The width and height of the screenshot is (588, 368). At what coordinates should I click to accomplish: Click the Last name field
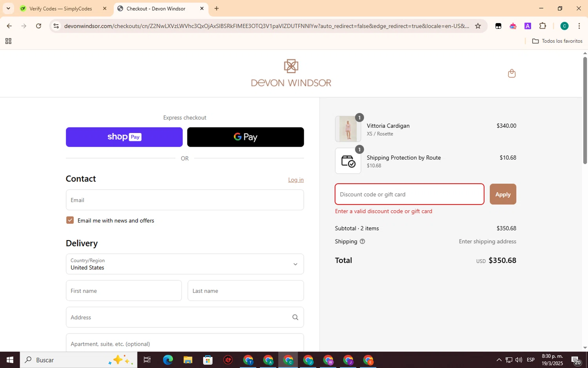click(x=246, y=291)
